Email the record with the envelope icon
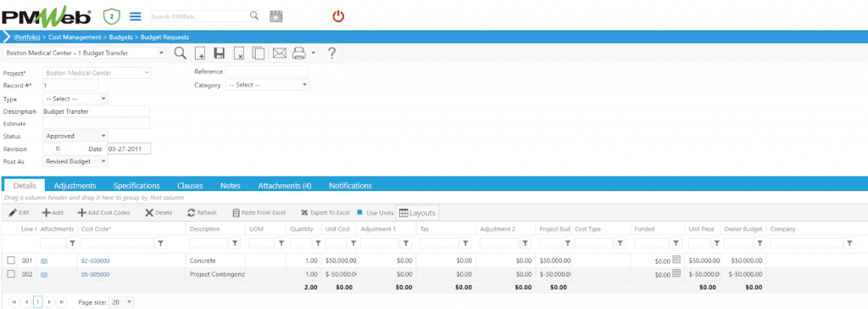The image size is (868, 309). tap(280, 53)
